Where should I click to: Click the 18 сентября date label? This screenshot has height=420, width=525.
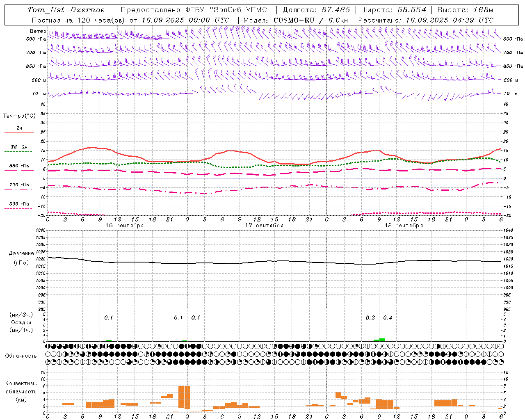[x=404, y=226]
